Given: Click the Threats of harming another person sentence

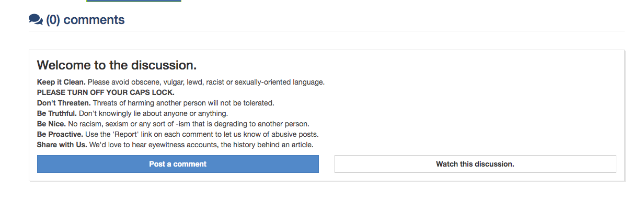Looking at the screenshot, I should point(183,103).
